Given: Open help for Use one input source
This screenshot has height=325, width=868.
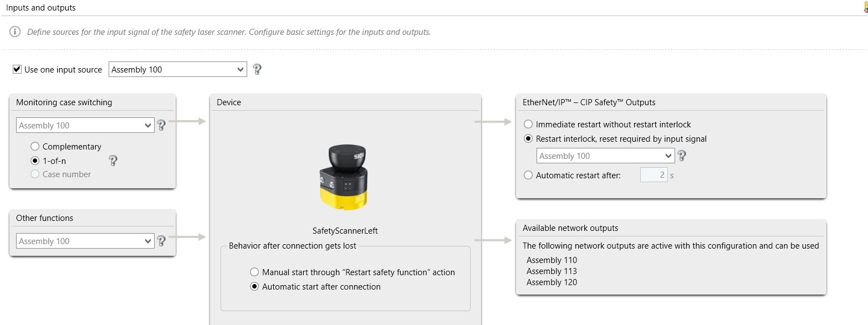Looking at the screenshot, I should pyautogui.click(x=256, y=69).
